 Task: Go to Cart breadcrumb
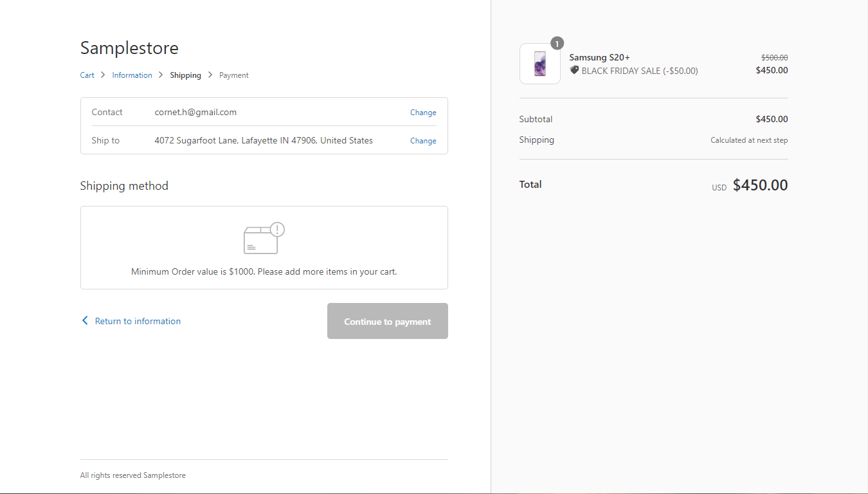87,75
